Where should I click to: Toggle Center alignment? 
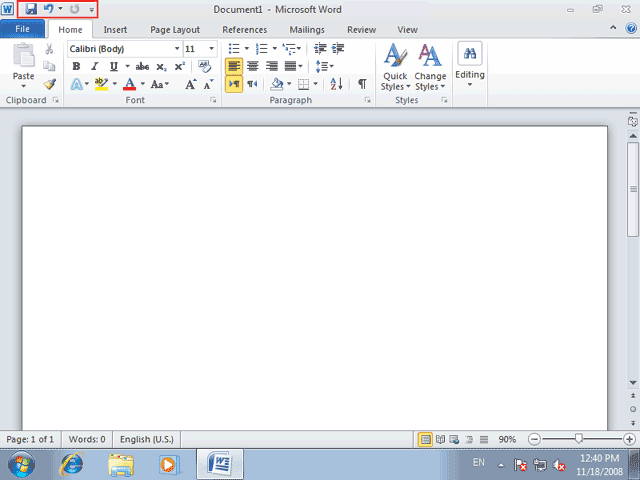253,66
